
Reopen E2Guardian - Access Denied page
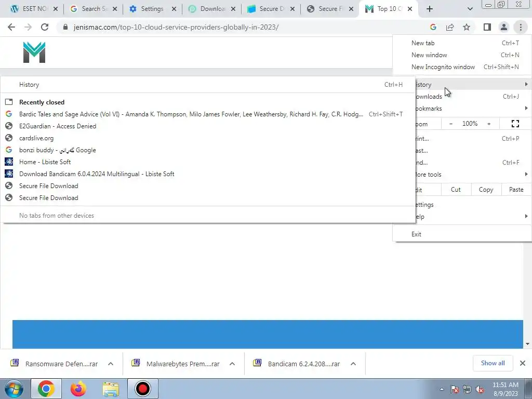pos(208,126)
